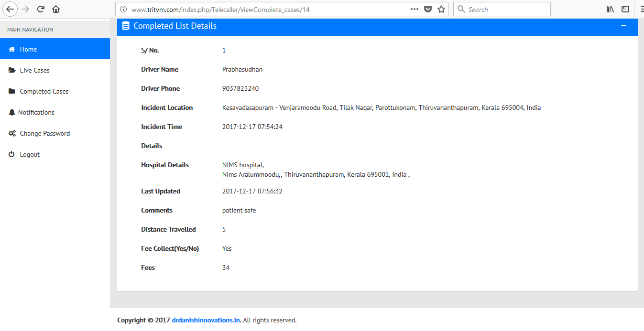
Task: Go to Completed Cases in sidebar
Action: pyautogui.click(x=44, y=91)
